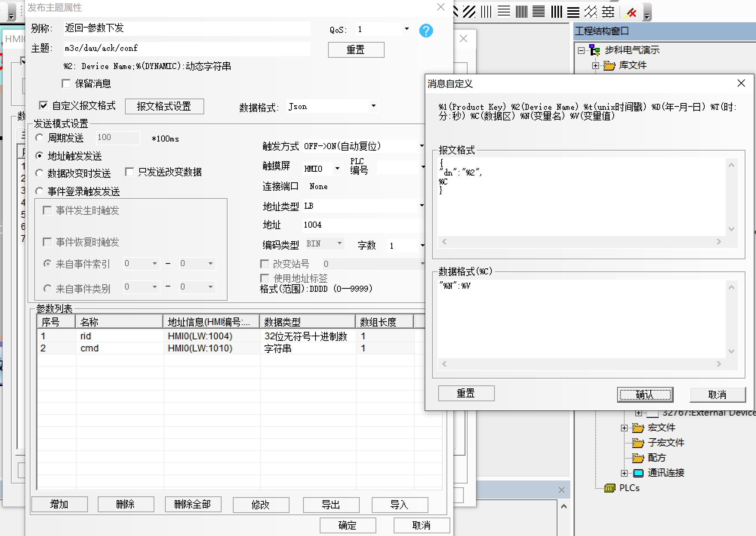Select the dense horizontal lines fill pattern
This screenshot has height=536, width=756.
(539, 12)
